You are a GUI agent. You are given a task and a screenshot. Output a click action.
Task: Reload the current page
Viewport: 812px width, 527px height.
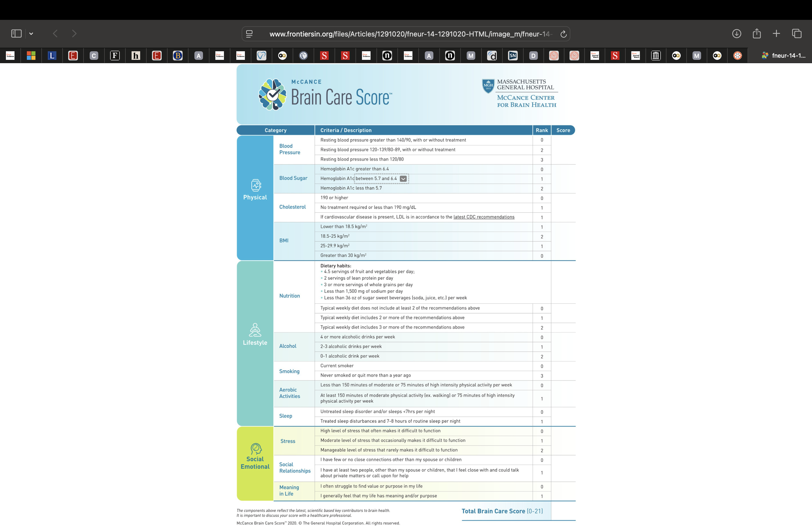click(x=563, y=34)
